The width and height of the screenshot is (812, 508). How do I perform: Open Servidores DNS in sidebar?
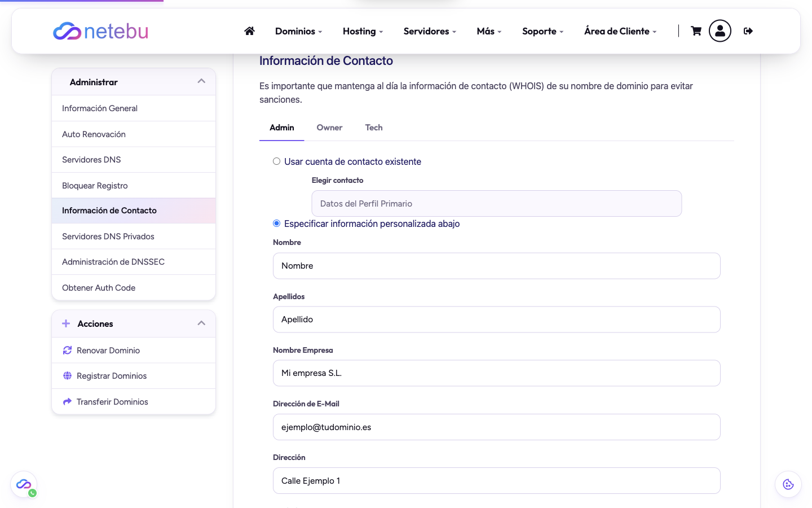pos(134,160)
